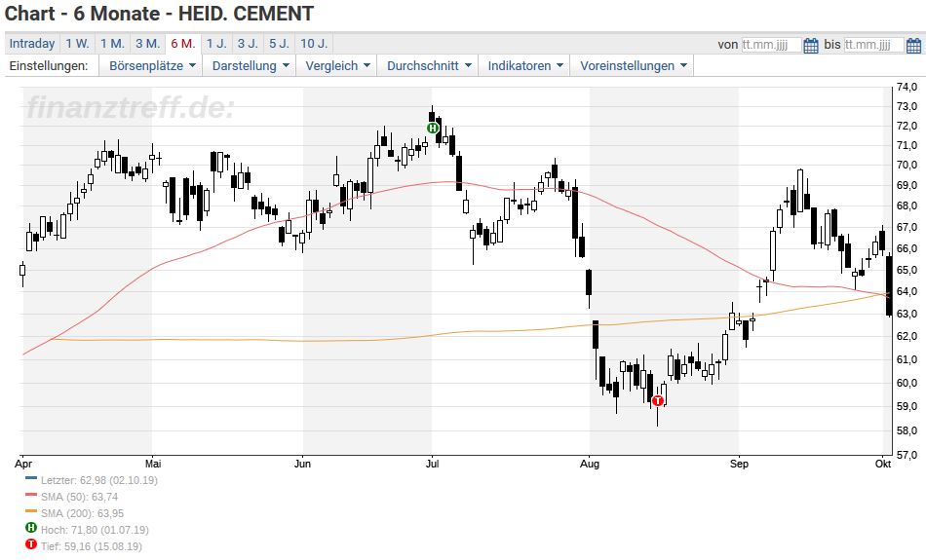Click the blue Letzter legend color swatch
The image size is (926, 560).
(x=31, y=478)
